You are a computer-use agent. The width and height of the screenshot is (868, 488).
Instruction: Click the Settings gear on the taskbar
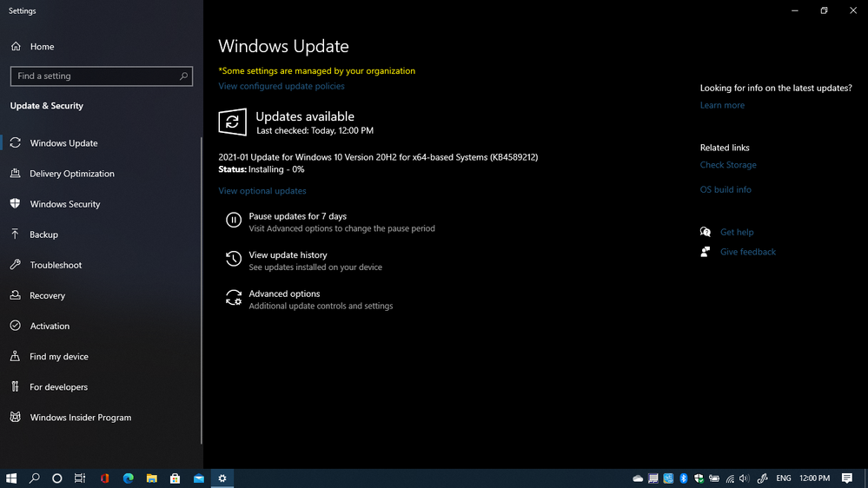click(222, 478)
